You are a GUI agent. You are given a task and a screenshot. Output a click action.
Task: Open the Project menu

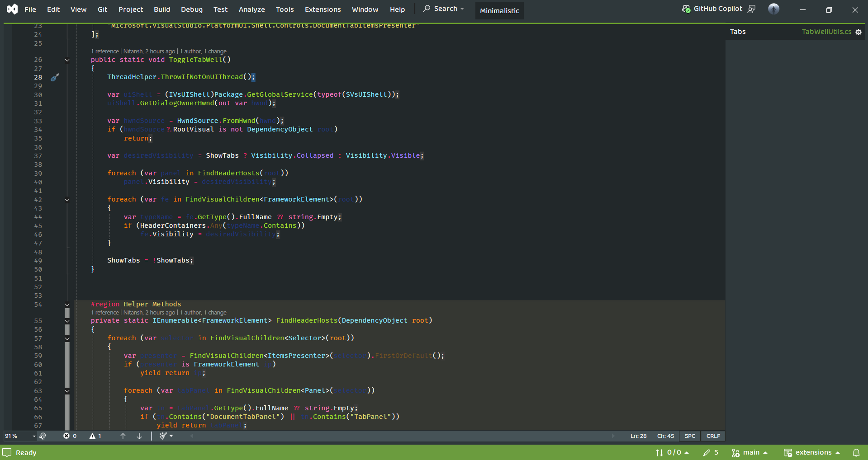click(131, 9)
